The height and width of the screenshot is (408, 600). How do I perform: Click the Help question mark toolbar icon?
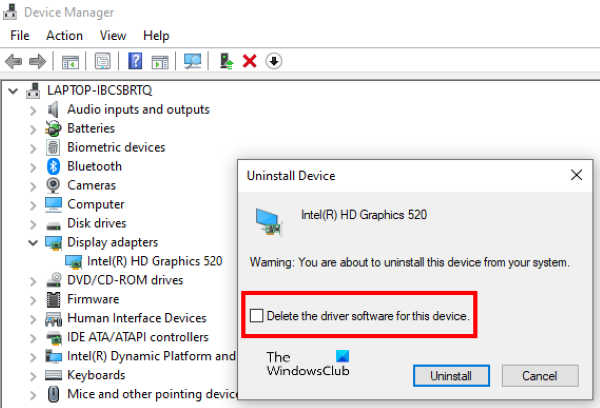coord(135,61)
